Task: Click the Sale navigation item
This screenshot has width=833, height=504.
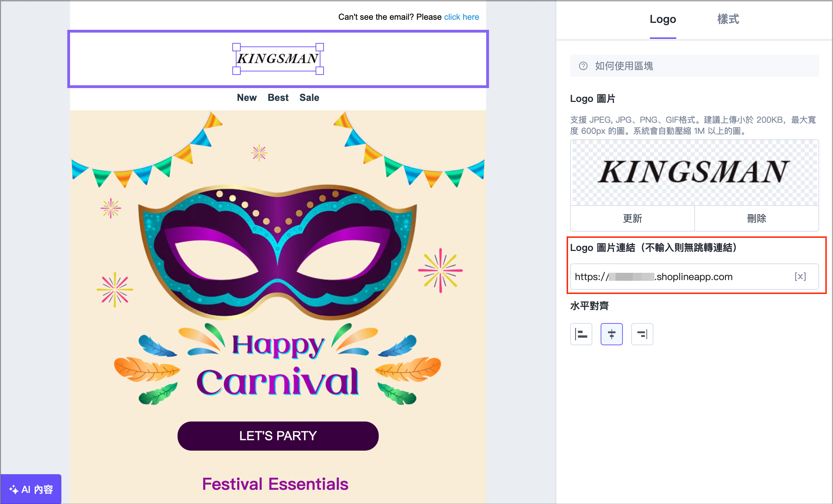Action: tap(309, 98)
